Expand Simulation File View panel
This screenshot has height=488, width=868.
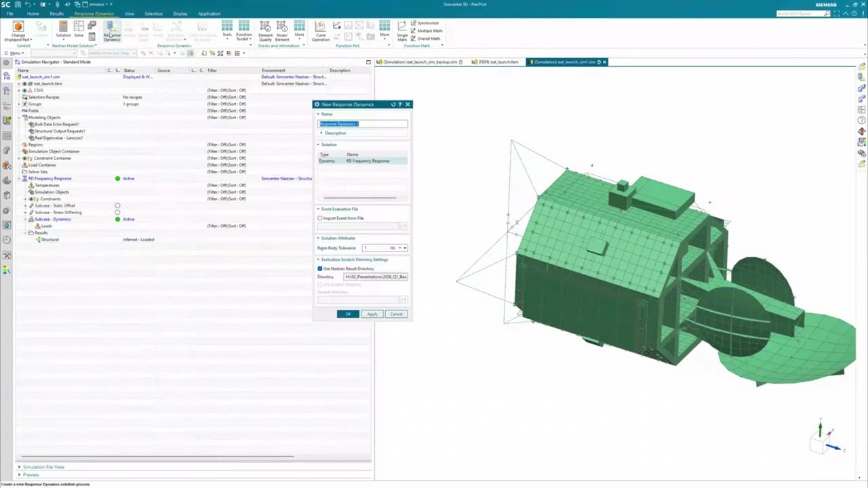(x=19, y=467)
